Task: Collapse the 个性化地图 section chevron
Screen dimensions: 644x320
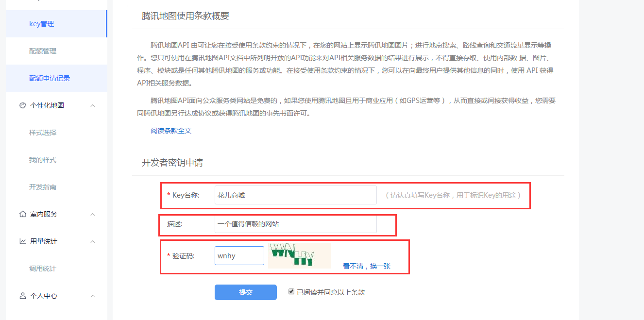Action: pyautogui.click(x=93, y=105)
